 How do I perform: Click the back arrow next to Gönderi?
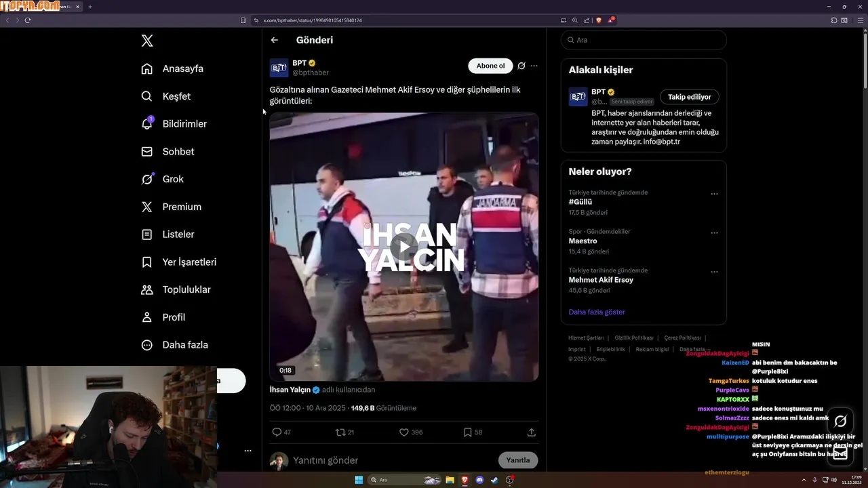click(275, 40)
